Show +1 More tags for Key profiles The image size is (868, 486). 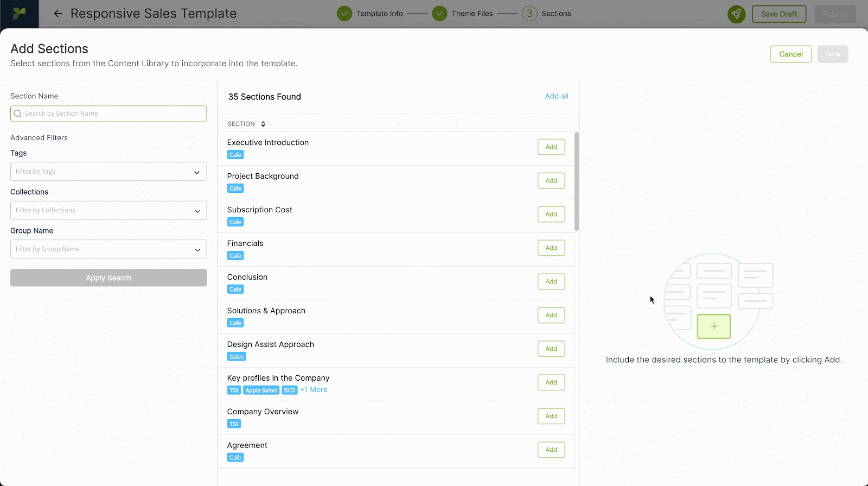[314, 390]
